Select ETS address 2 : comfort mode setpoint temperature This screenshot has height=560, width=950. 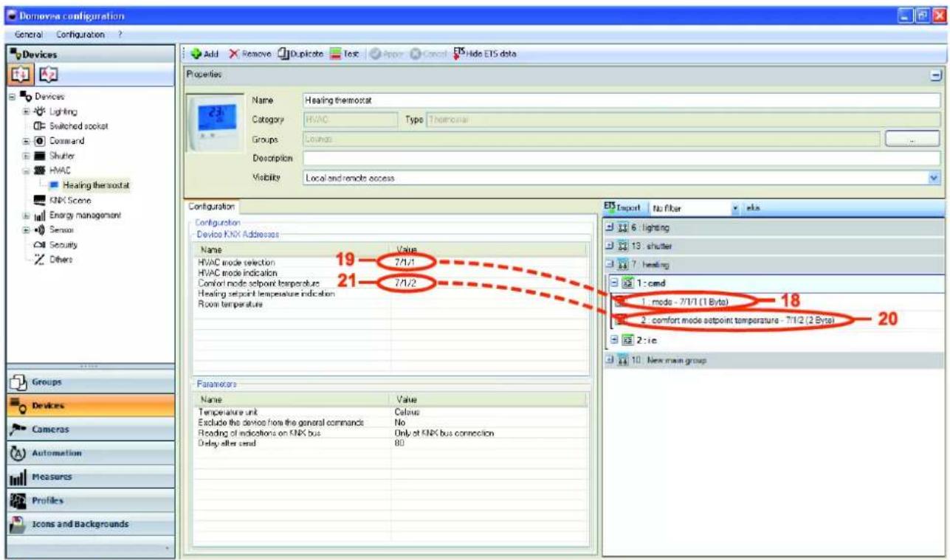click(x=739, y=320)
